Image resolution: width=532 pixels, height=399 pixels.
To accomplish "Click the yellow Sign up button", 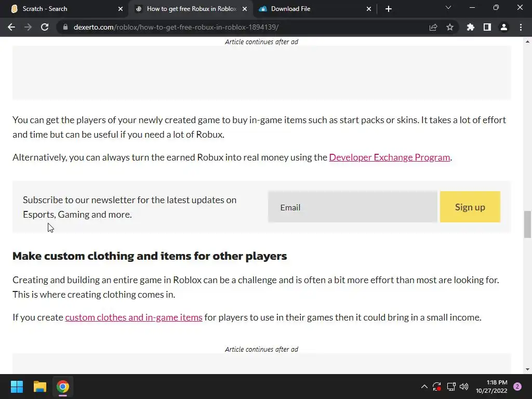I will 470,207.
